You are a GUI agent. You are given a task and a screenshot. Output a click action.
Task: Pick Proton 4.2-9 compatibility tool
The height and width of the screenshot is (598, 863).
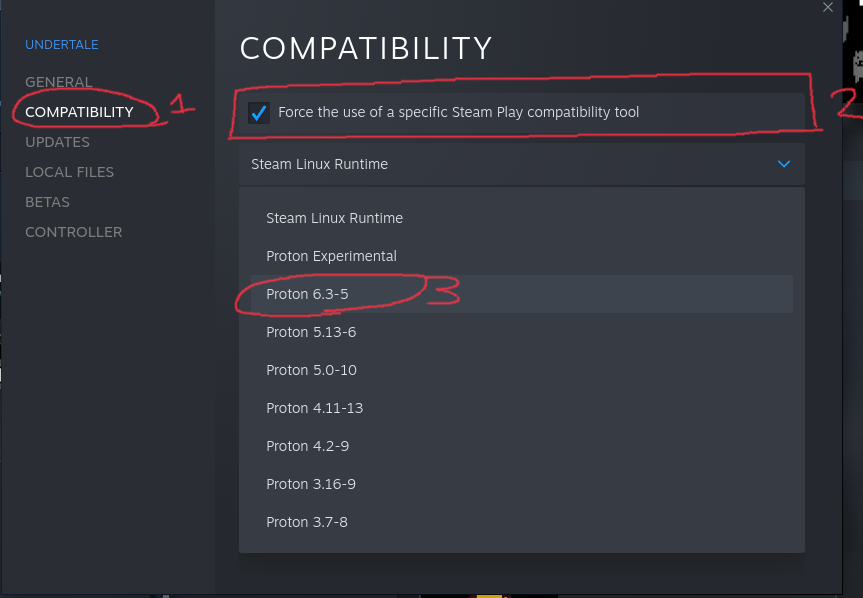click(307, 446)
